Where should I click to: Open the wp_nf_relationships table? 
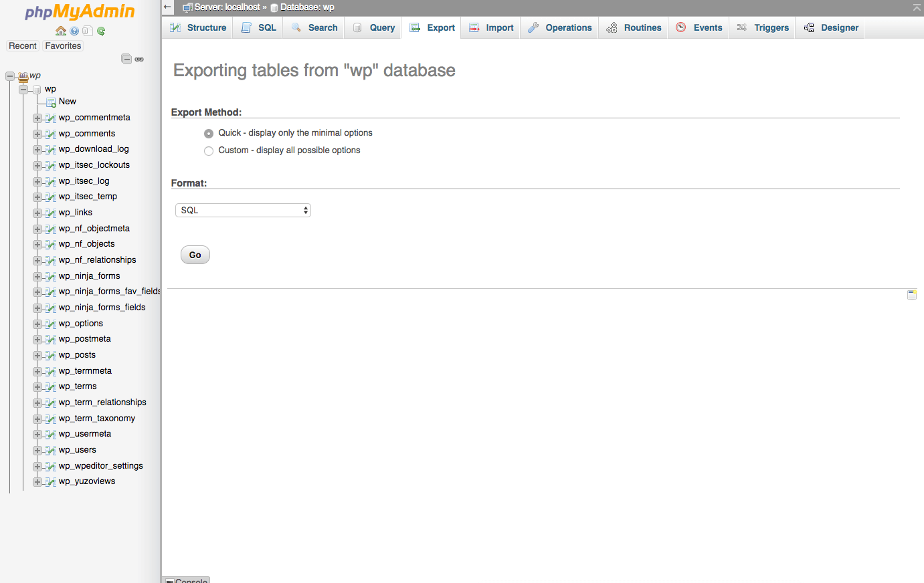pos(97,260)
